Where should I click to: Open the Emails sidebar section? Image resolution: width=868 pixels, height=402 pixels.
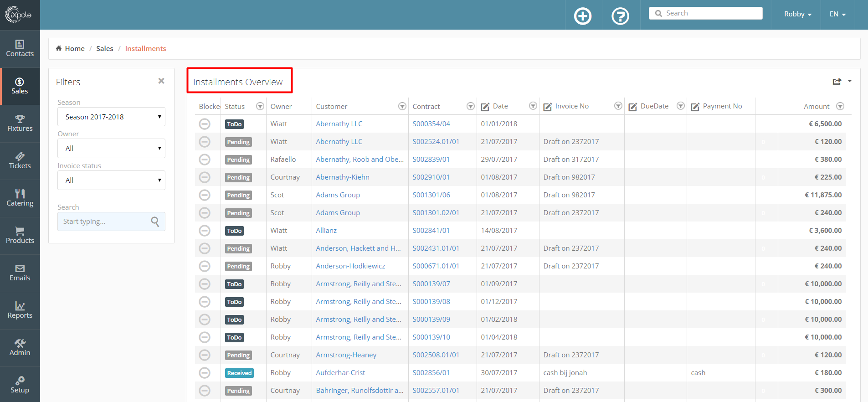20,273
